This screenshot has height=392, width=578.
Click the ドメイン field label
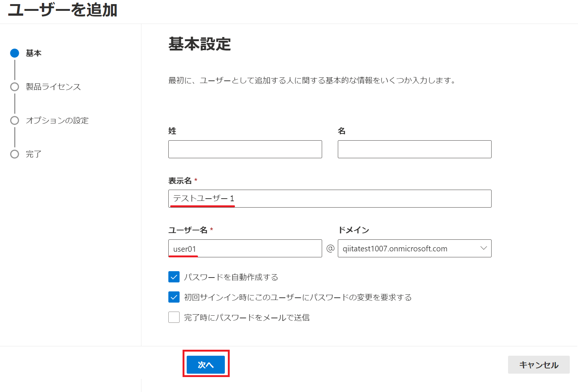tap(354, 230)
